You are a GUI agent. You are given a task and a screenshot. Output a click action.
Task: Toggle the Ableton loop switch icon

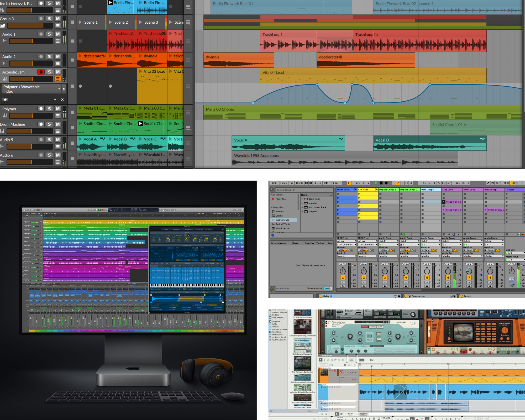(x=444, y=183)
